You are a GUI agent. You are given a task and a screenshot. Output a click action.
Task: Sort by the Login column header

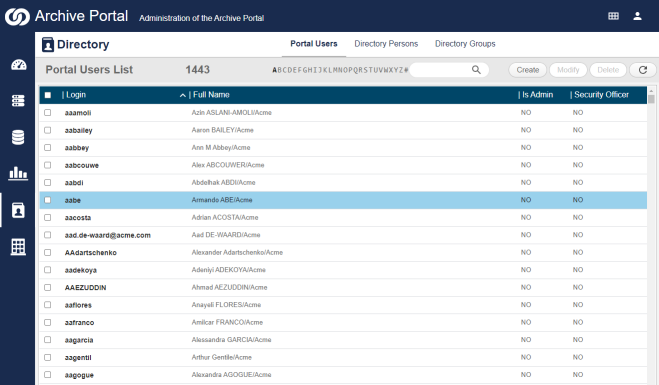(76, 95)
